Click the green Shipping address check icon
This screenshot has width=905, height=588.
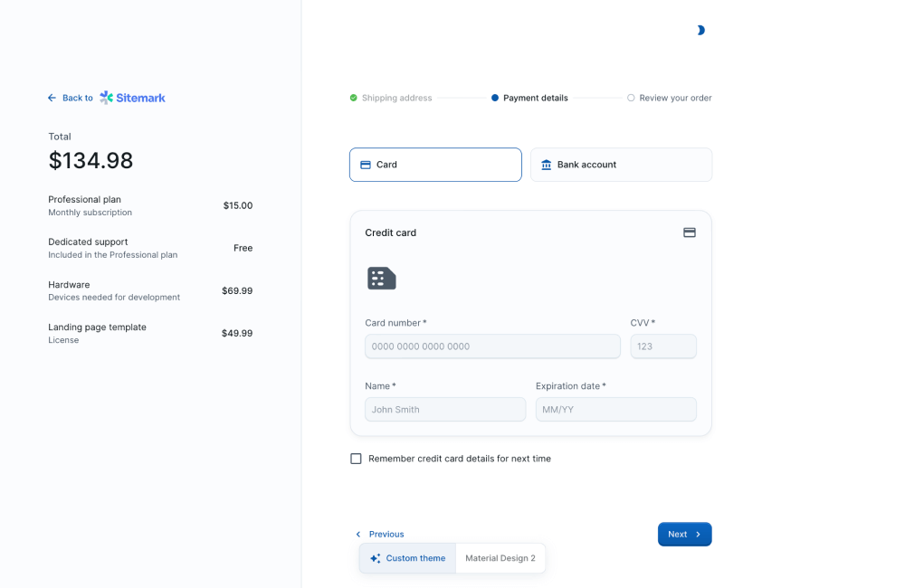(354, 98)
